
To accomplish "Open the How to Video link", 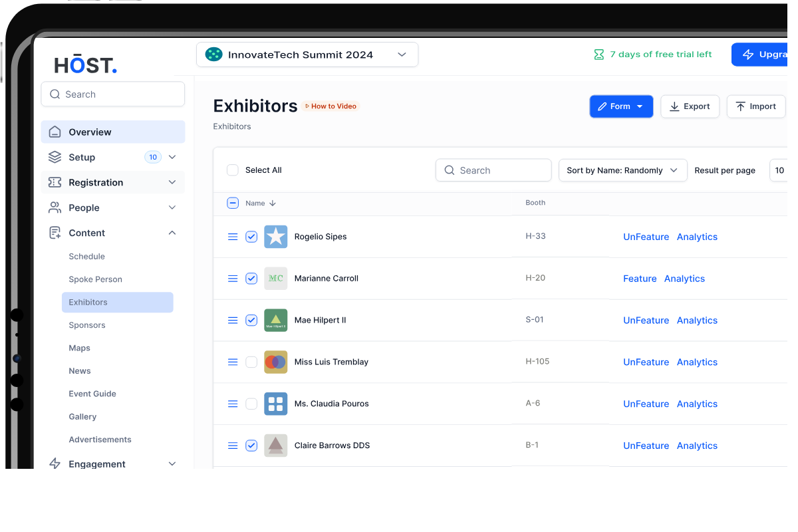I will click(x=331, y=106).
